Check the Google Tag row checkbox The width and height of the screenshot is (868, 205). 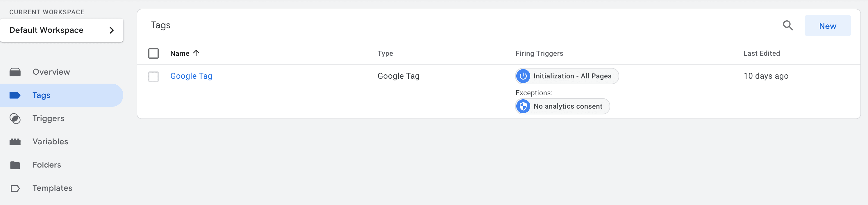(153, 76)
